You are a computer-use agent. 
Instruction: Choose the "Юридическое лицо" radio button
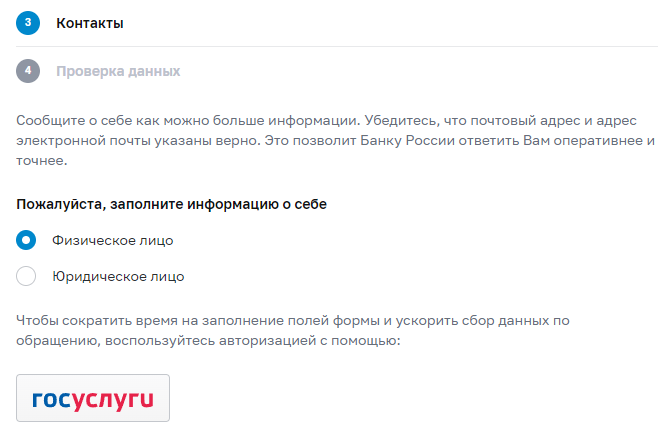[x=27, y=276]
